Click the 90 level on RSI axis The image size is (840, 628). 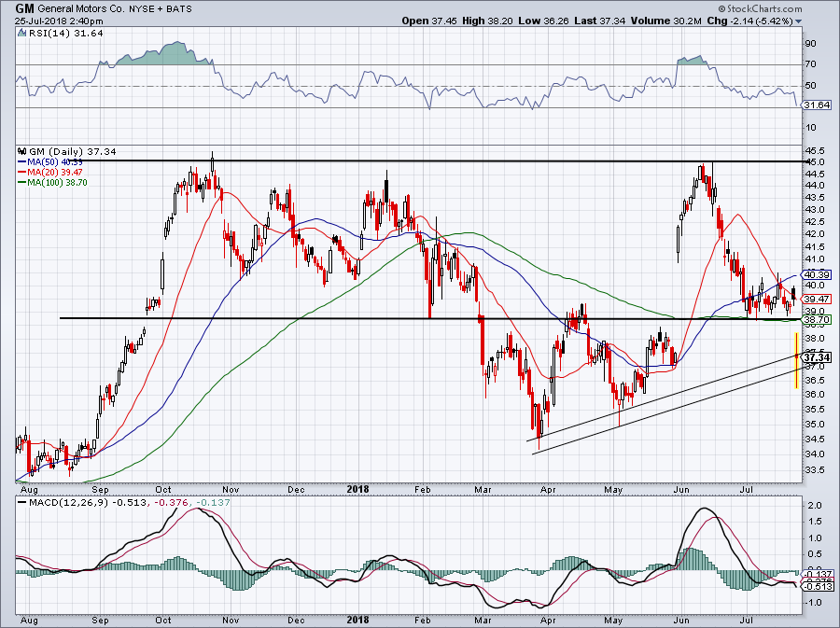click(811, 43)
